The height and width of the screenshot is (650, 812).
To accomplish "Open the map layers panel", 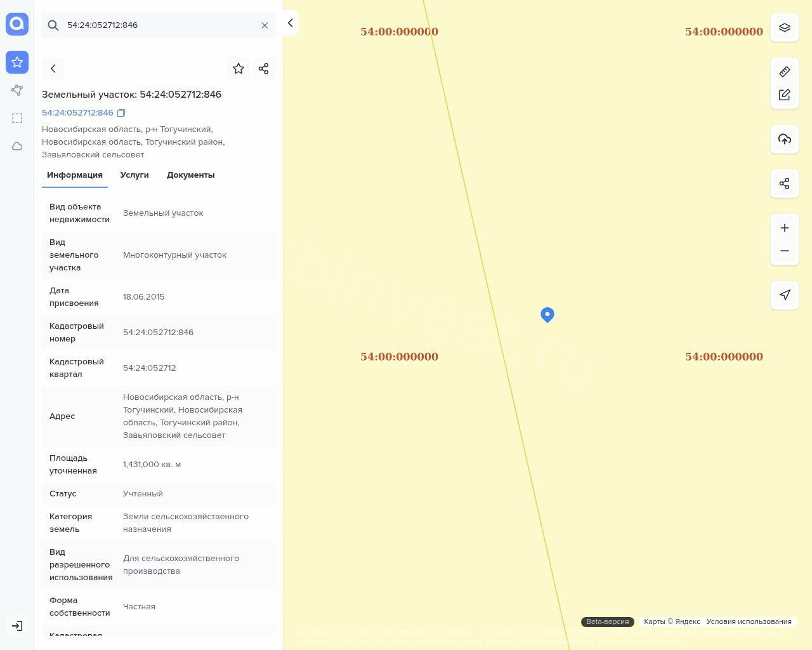I will point(785,28).
